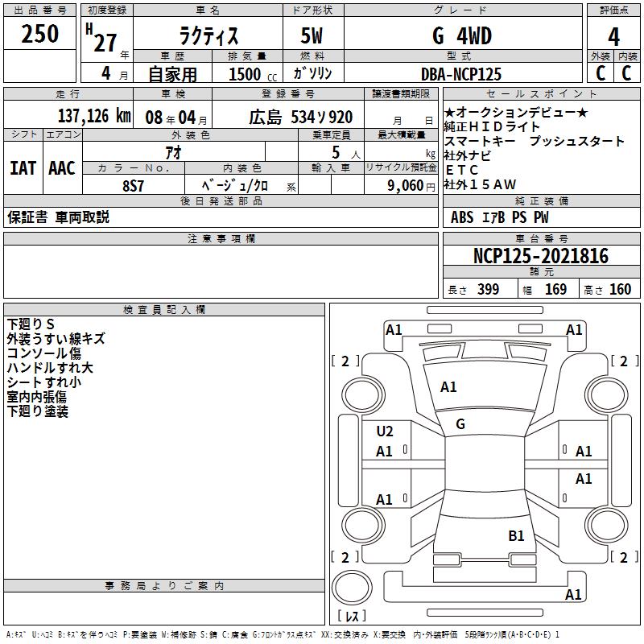Click the [レス] spare tire label
The image size is (644, 644).
click(352, 615)
